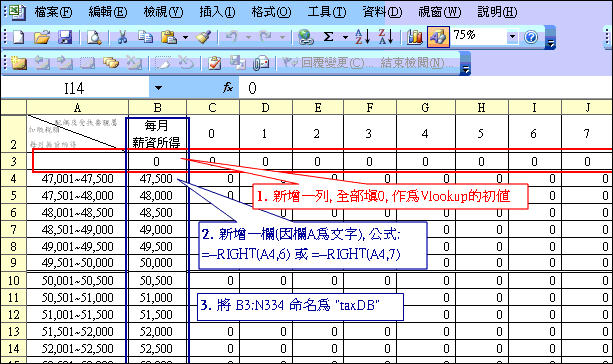Screen dimensions: 613x364
Task: Open the Chart Wizard icon
Action: (x=414, y=38)
